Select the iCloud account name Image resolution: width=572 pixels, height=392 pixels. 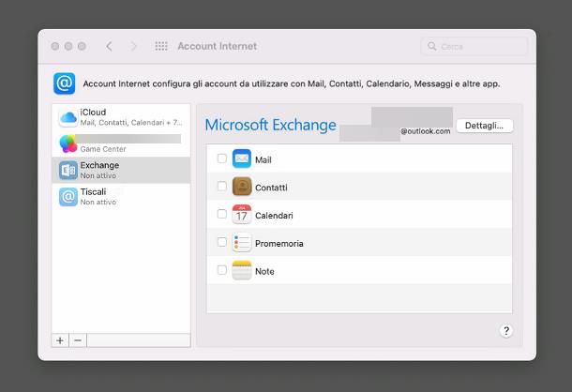93,112
